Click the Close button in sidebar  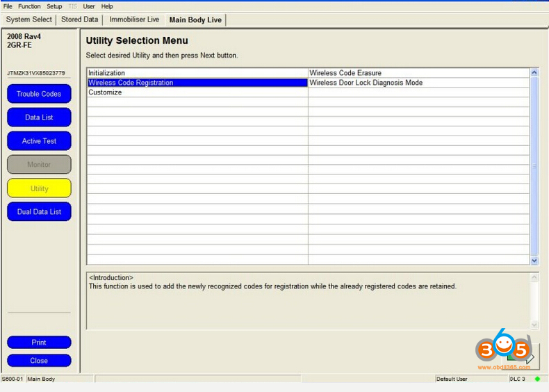coord(39,361)
